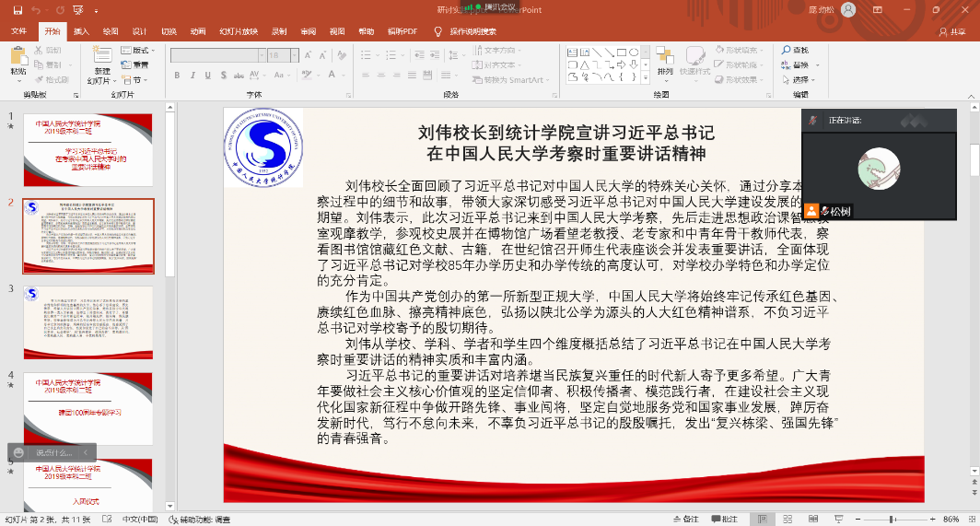Open the Layout dropdown
Viewport: 980px width, 526px height.
140,50
